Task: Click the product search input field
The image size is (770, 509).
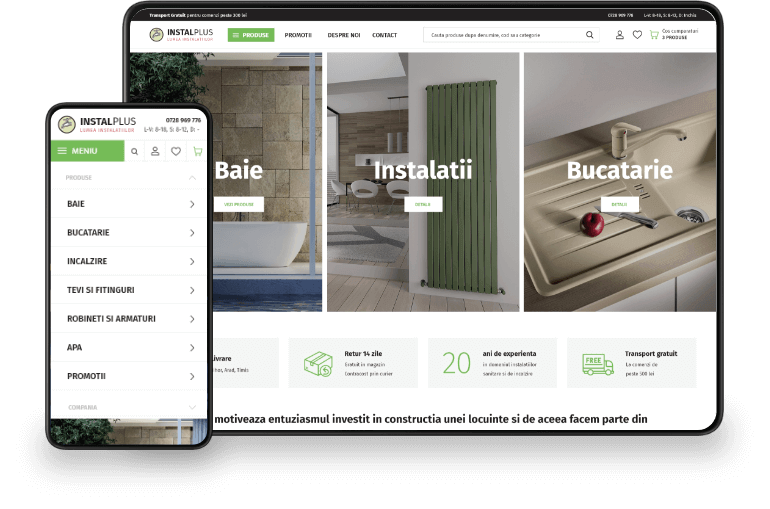Action: tap(504, 35)
